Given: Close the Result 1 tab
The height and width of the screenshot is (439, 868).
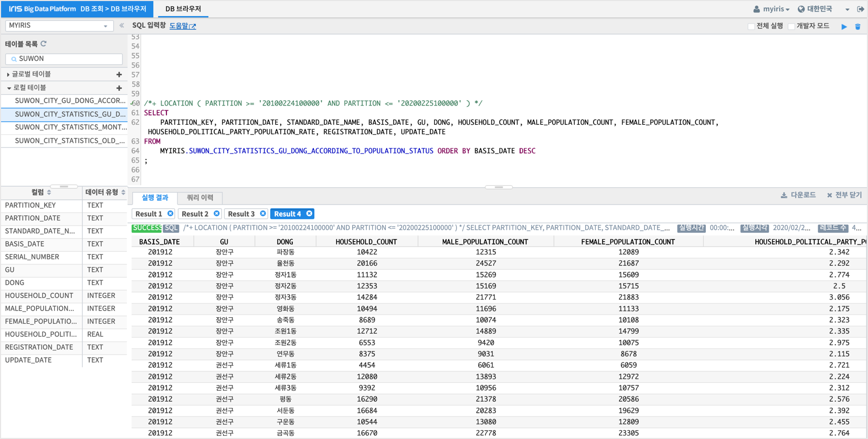Looking at the screenshot, I should pos(170,213).
